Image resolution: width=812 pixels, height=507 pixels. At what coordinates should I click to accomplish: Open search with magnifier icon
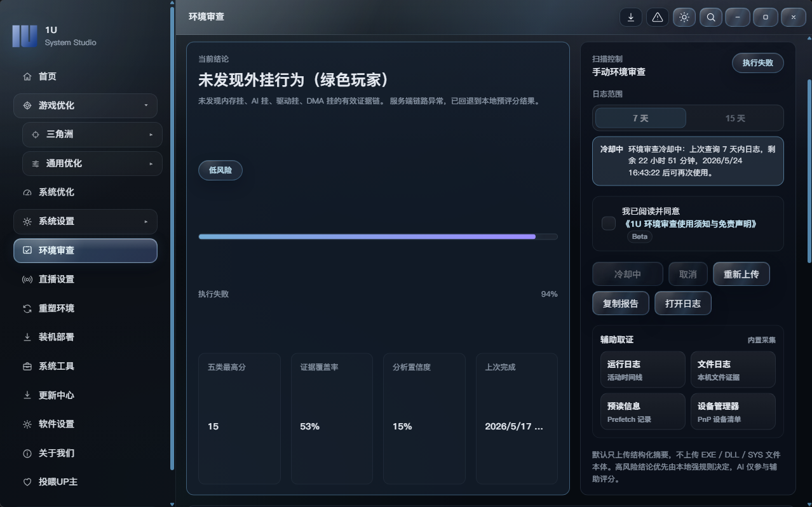pos(710,17)
